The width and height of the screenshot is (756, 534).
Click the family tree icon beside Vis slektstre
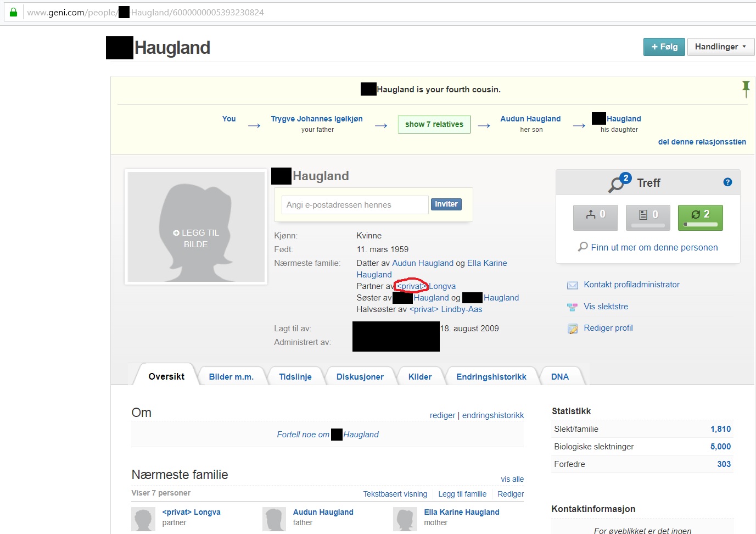pyautogui.click(x=572, y=307)
